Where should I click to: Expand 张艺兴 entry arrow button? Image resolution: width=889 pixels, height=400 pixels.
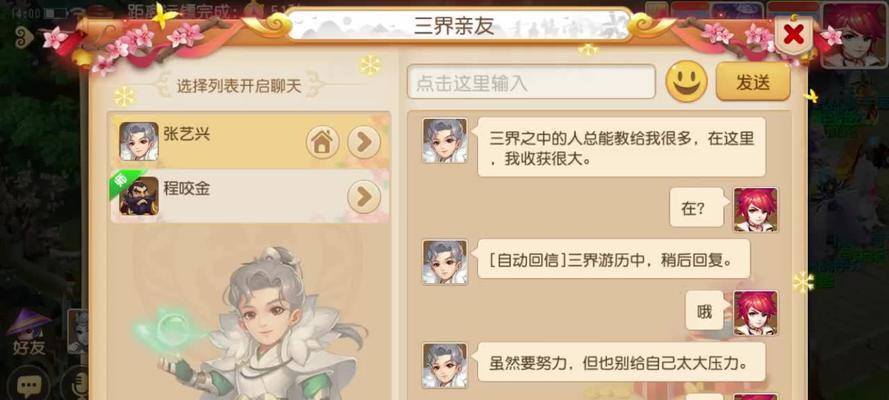point(364,142)
